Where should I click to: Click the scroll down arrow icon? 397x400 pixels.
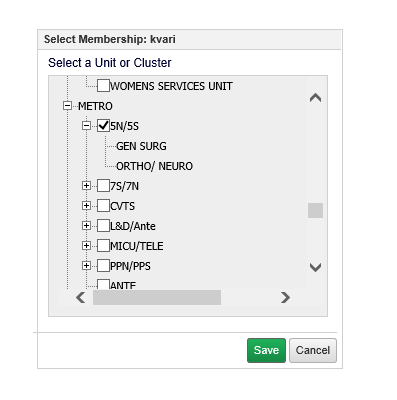pos(315,267)
